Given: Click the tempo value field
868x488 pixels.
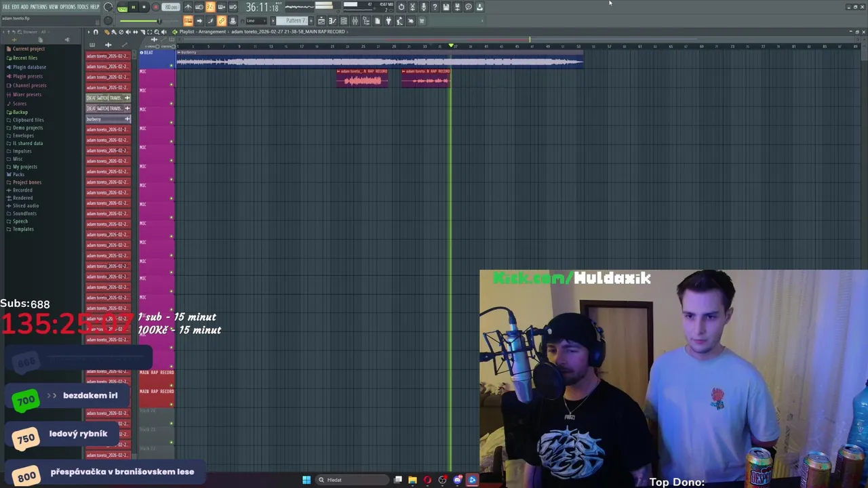Looking at the screenshot, I should tap(171, 7).
